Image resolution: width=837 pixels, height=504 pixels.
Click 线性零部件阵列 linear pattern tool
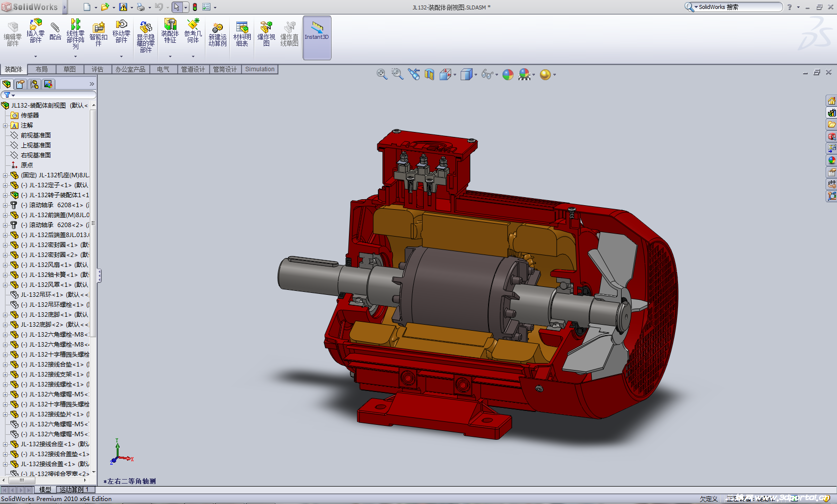pos(75,34)
